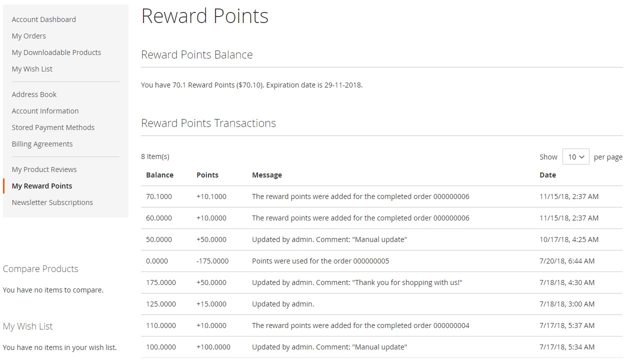Click the Compare Products heading
Image resolution: width=644 pixels, height=364 pixels.
(40, 269)
